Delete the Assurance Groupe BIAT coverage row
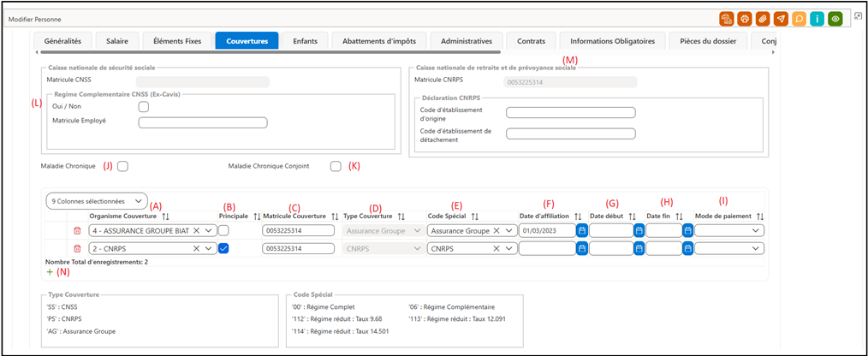Screen dimensions: 868x356 pos(78,231)
